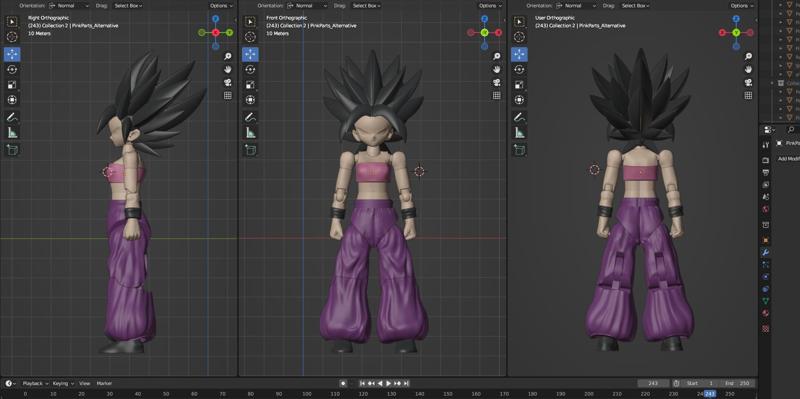Choose the Measure tool in Front Orthographic viewport

pyautogui.click(x=251, y=133)
